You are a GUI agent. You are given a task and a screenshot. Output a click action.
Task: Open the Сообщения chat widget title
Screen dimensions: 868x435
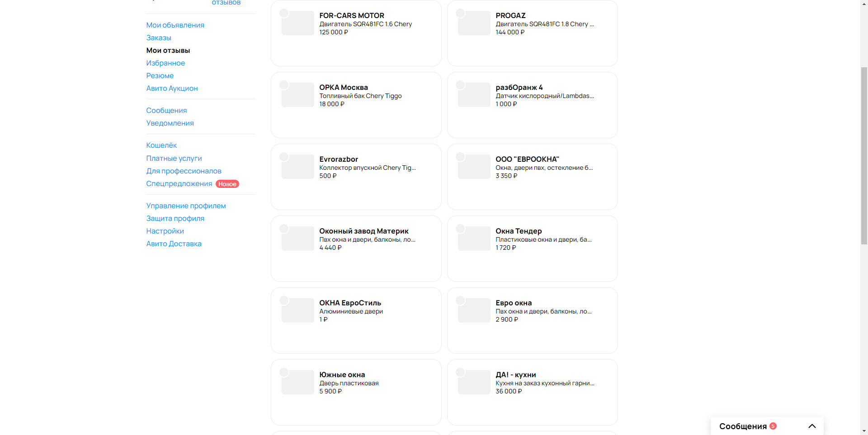(x=743, y=426)
